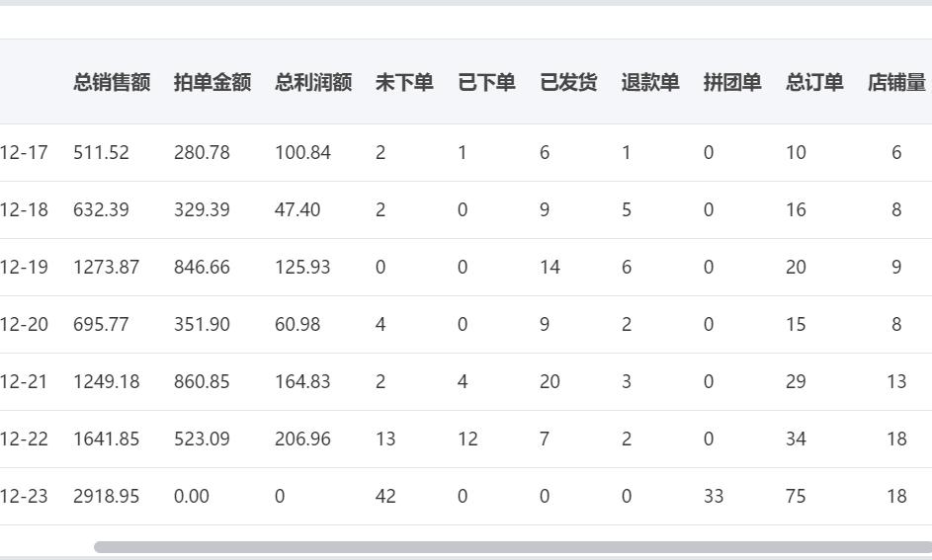932x560 pixels.
Task: Select the 已下单 column header
Action: coord(486,83)
